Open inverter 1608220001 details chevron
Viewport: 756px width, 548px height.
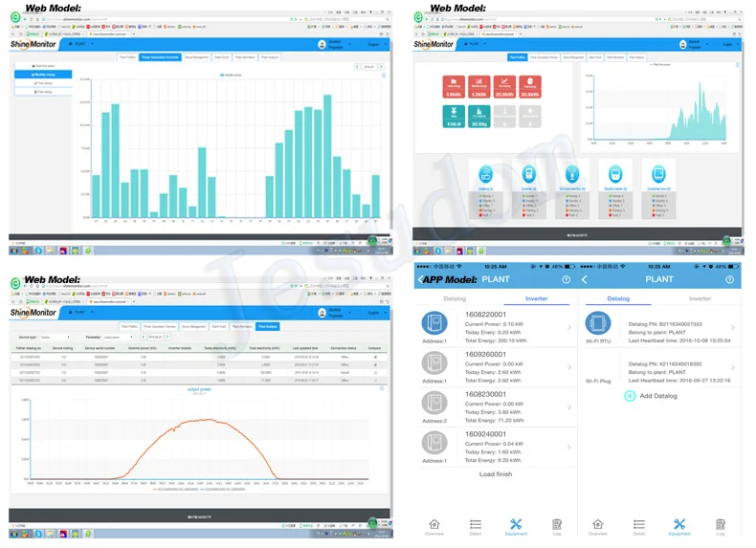pos(569,328)
